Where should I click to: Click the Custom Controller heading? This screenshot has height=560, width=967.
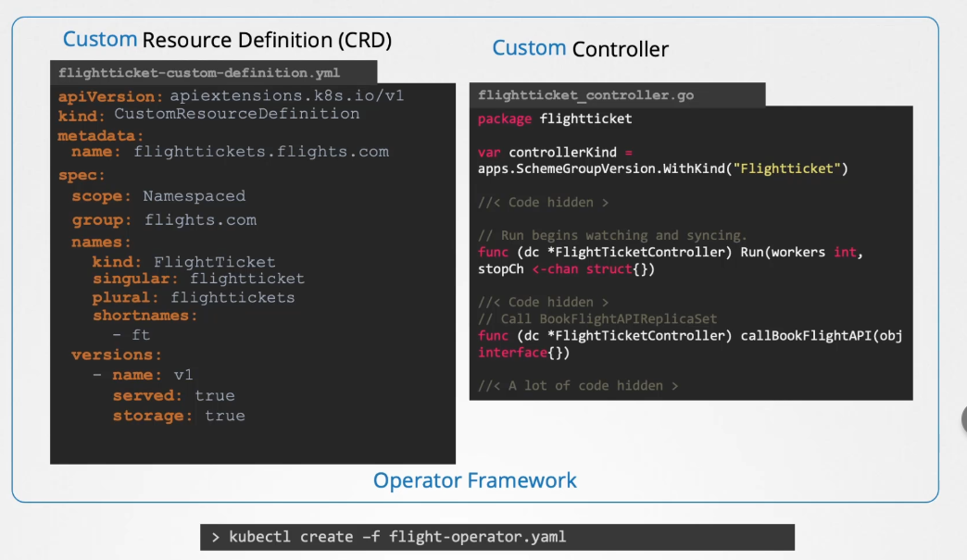(580, 48)
